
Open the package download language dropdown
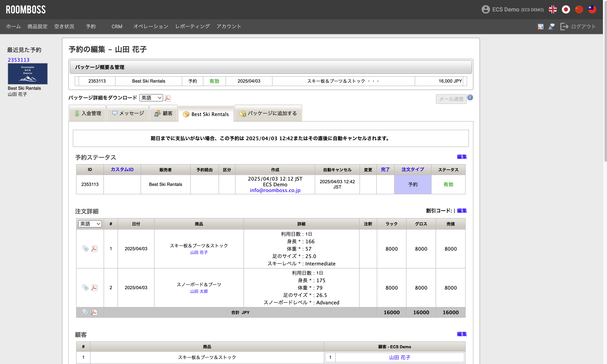click(x=151, y=98)
